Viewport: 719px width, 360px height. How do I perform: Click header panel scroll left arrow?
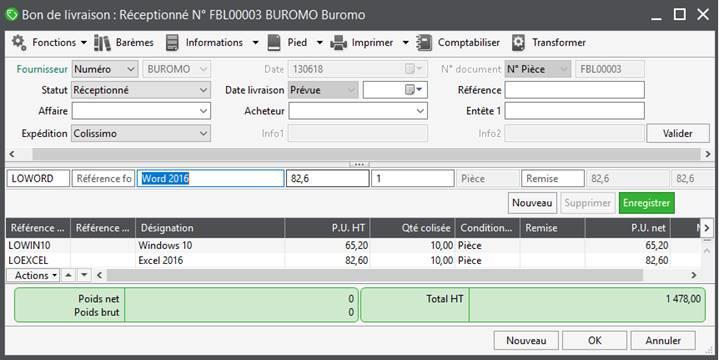12,154
